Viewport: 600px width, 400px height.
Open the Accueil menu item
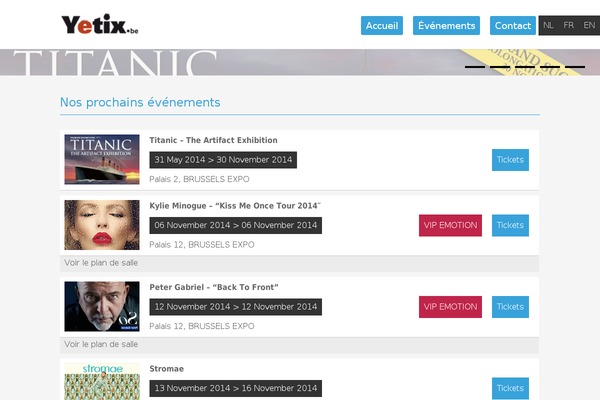(382, 26)
